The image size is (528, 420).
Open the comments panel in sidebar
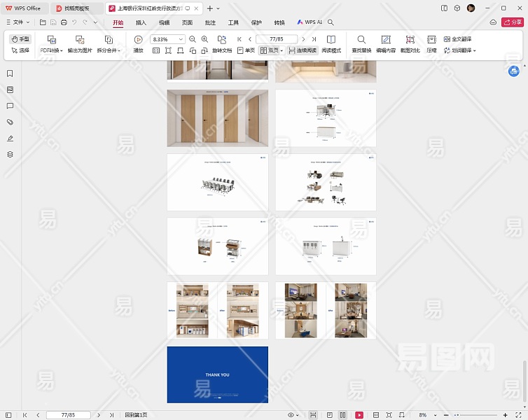point(10,106)
